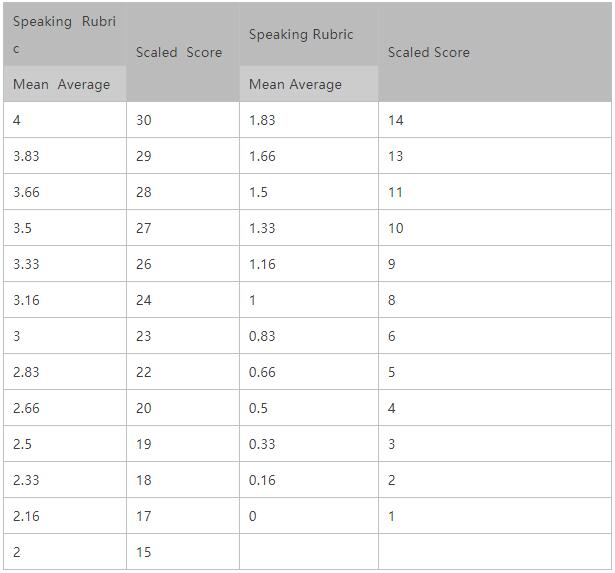This screenshot has height=573, width=615.
Task: Select the first Scaled Score column header
Action: (183, 53)
